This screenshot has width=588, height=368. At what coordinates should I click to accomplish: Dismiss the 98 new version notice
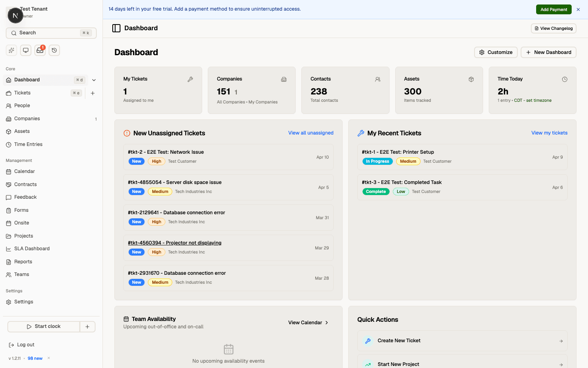click(x=49, y=358)
